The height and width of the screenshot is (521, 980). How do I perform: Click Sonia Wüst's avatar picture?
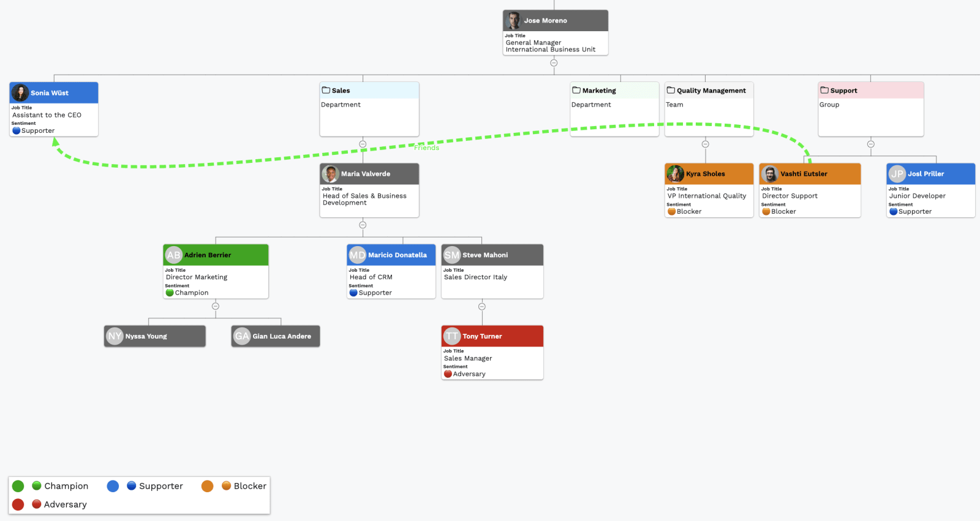click(x=20, y=92)
